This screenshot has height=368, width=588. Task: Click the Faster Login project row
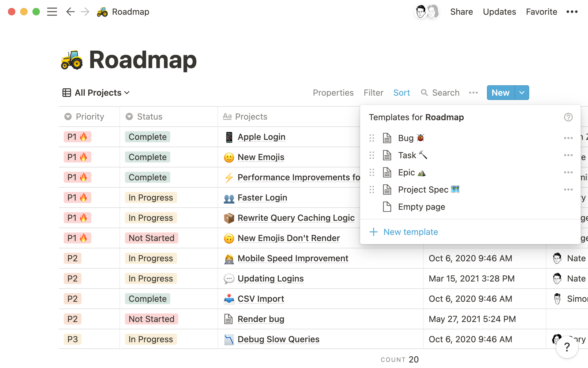262,197
